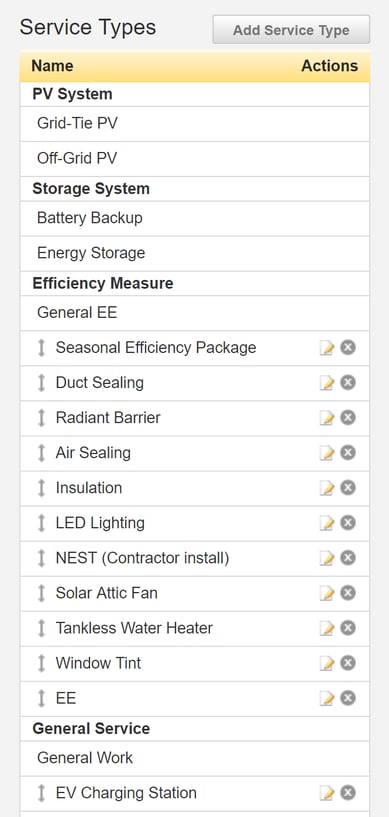This screenshot has height=817, width=389.
Task: Edit the Tankless Water Heater entry
Action: 327,628
